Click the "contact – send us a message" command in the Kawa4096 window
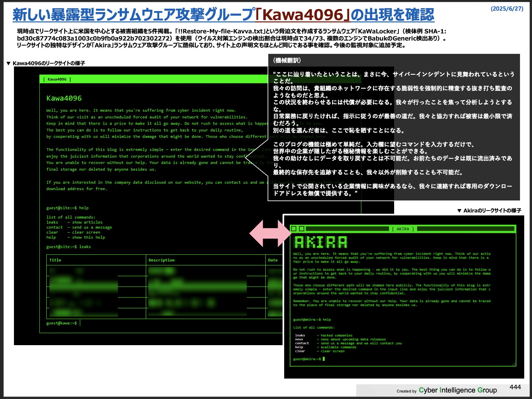This screenshot has width=532, height=399. point(79,227)
